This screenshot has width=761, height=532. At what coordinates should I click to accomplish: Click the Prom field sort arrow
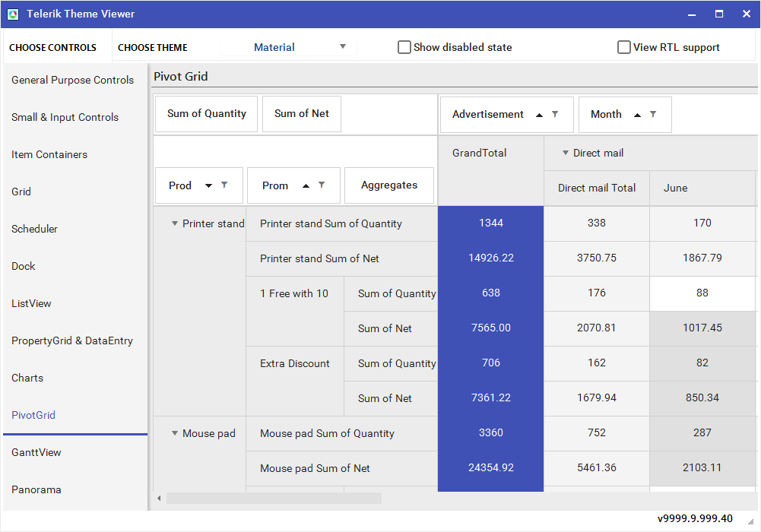(x=306, y=185)
